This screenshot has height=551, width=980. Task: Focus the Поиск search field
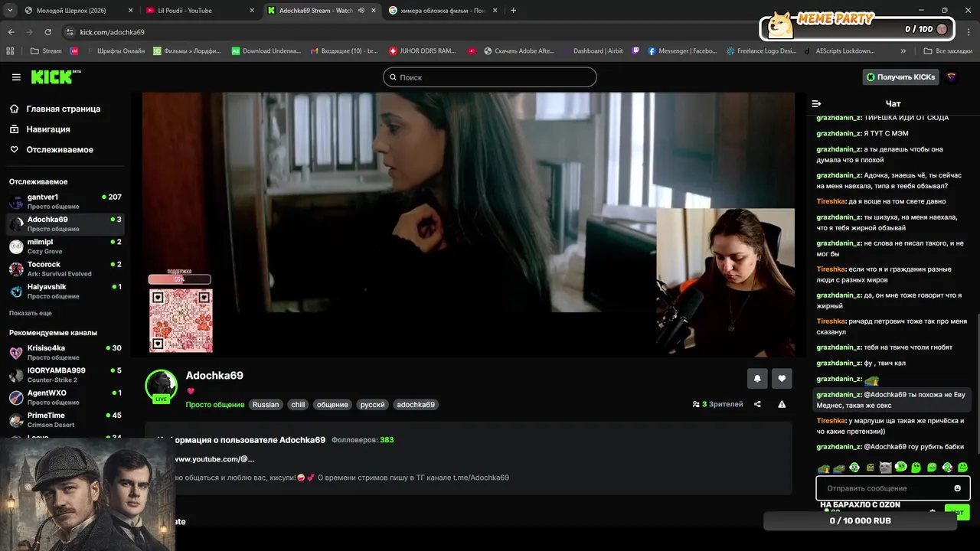(x=489, y=77)
